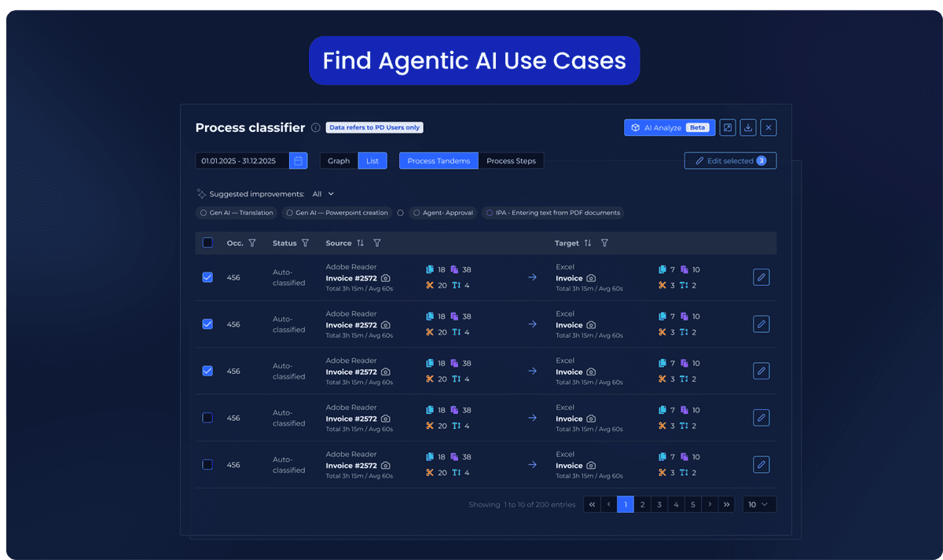
Task: Sort the Source column using sort arrows
Action: [361, 243]
